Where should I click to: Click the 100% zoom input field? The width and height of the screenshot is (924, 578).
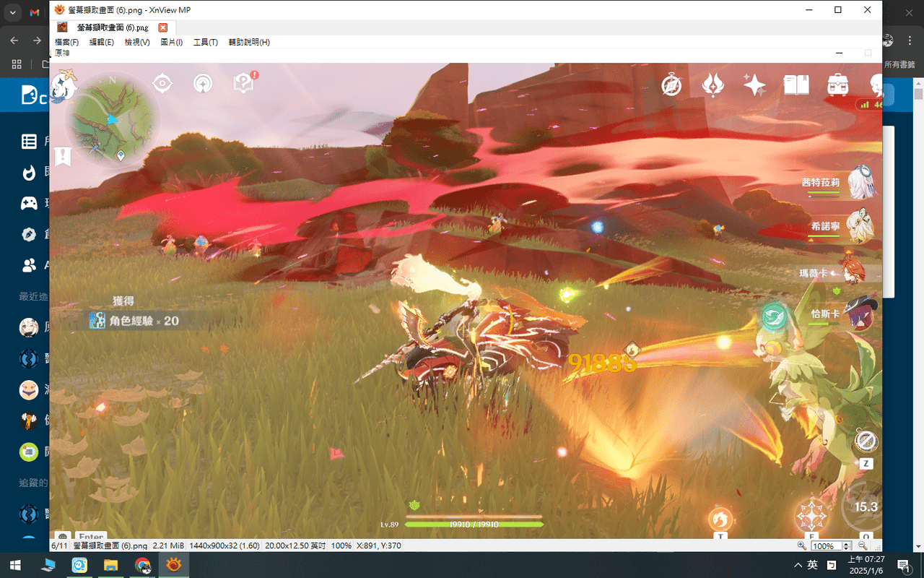(825, 545)
